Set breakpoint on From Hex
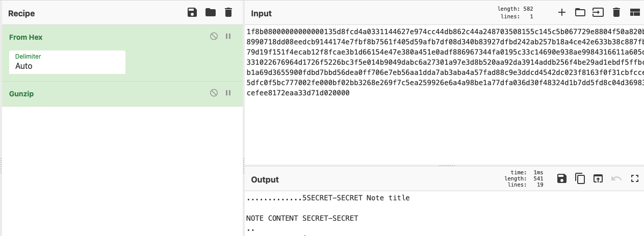Screen dimensions: 644x236 [x=228, y=37]
